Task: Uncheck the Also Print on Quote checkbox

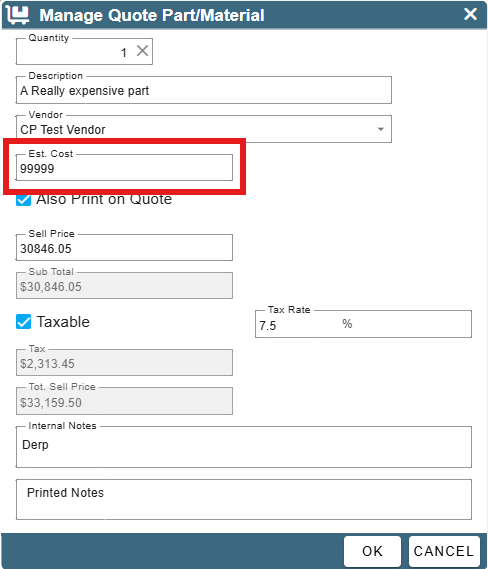Action: pyautogui.click(x=24, y=199)
